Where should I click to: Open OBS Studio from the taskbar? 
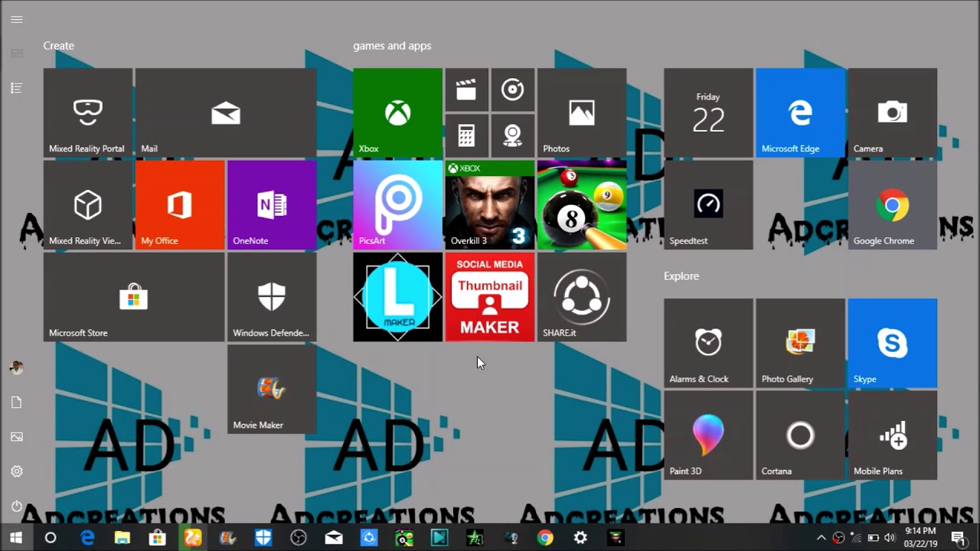coord(299,538)
